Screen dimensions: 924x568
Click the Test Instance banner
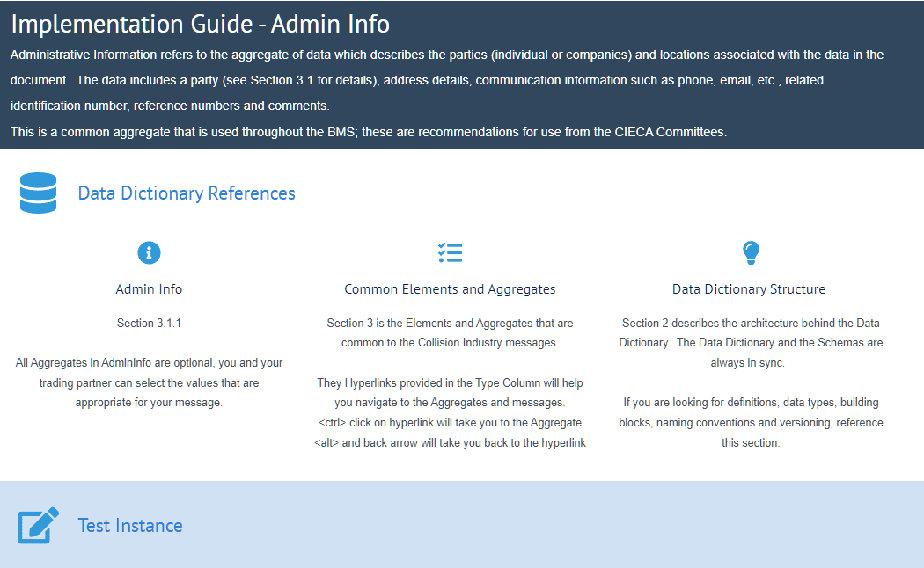(462, 523)
